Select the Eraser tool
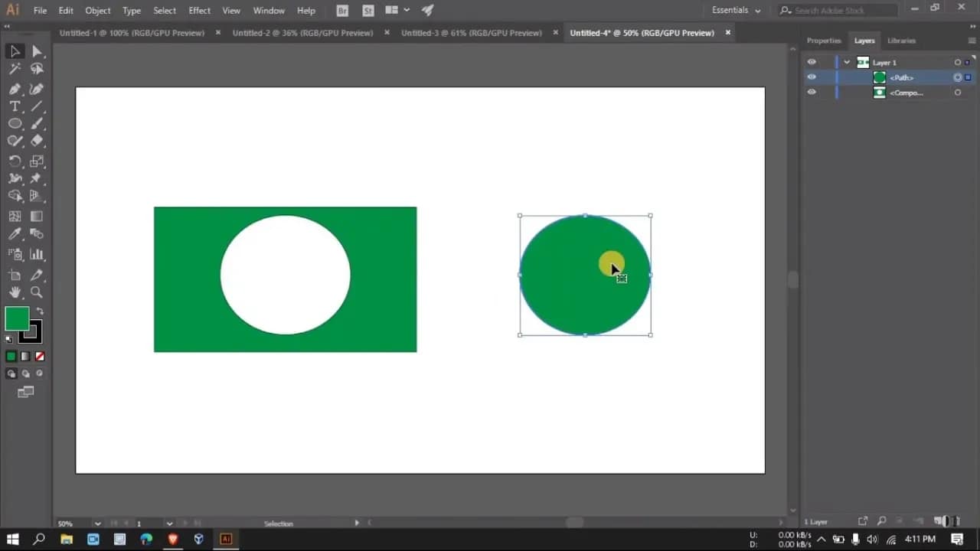The image size is (980, 551). pyautogui.click(x=35, y=141)
